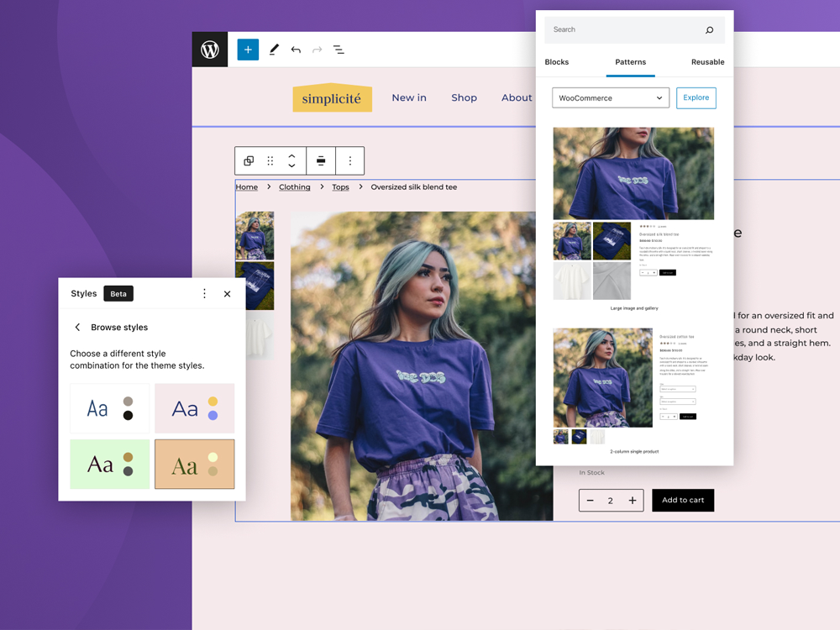
Task: Expand the WooCommerce category dropdown
Action: 611,98
